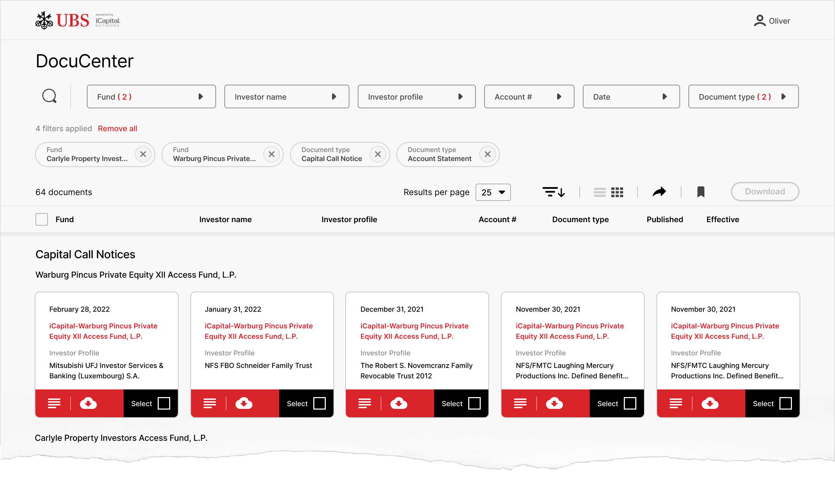The image size is (835, 504).
Task: Remove the Warburg Pincus Private fund filter
Action: coord(272,154)
